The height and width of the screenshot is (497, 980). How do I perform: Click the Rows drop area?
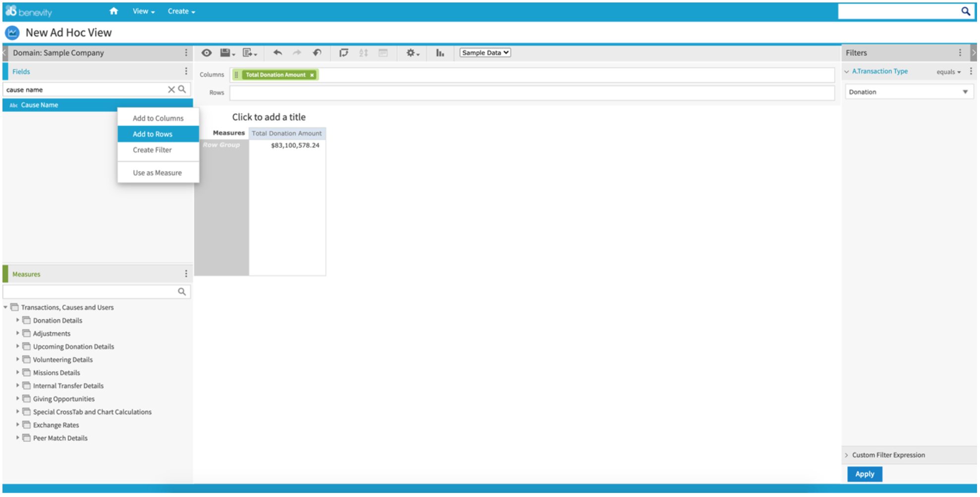click(532, 93)
